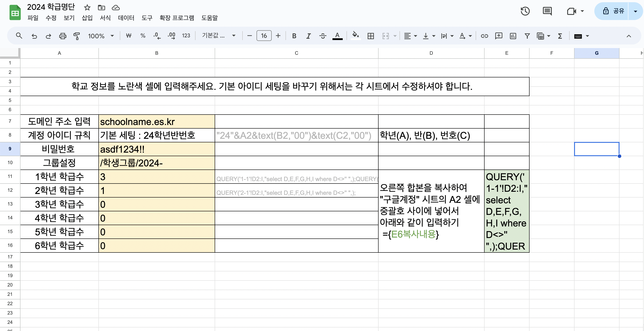This screenshot has height=331, width=644.
Task: Open the 도구 menu
Action: tap(147, 18)
